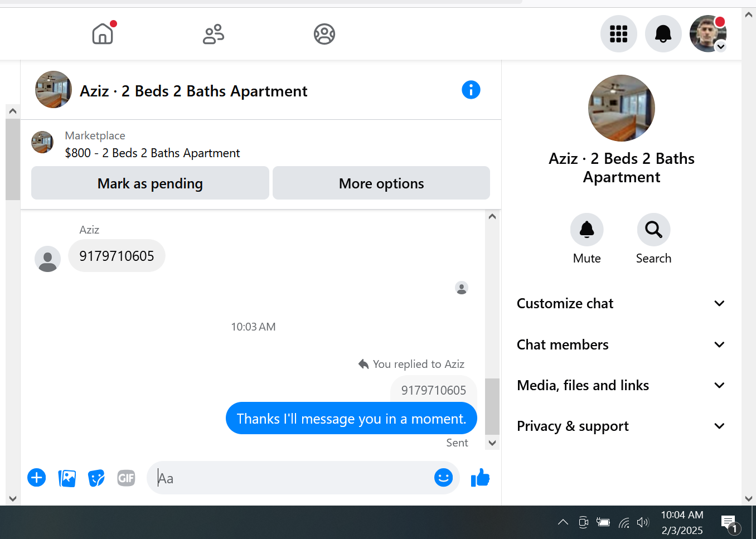Open the Meet Now tray icon
756x539 pixels.
pyautogui.click(x=583, y=522)
